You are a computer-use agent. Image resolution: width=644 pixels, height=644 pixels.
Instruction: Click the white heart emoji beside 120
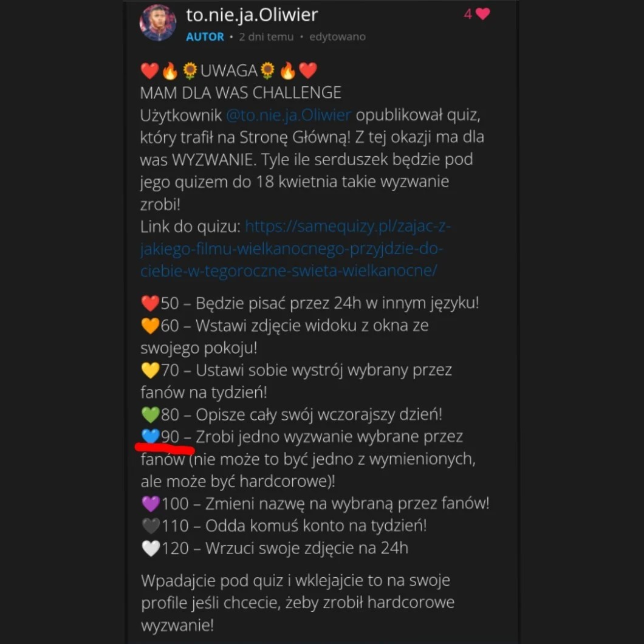pos(149,548)
